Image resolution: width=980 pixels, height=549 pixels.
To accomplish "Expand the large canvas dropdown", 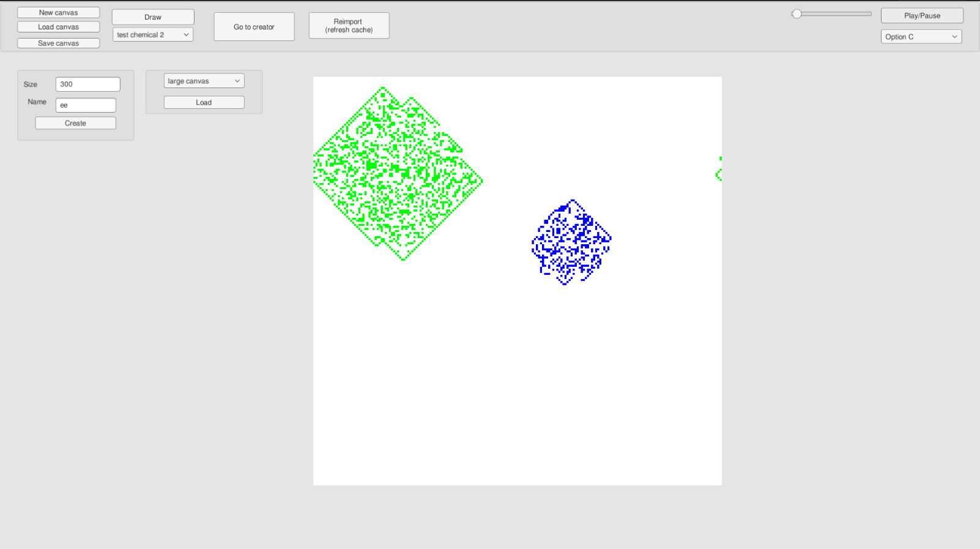I will click(204, 81).
